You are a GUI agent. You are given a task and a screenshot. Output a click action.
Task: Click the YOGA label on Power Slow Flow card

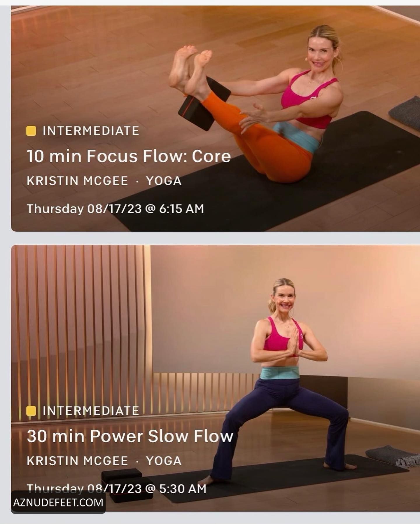(164, 461)
